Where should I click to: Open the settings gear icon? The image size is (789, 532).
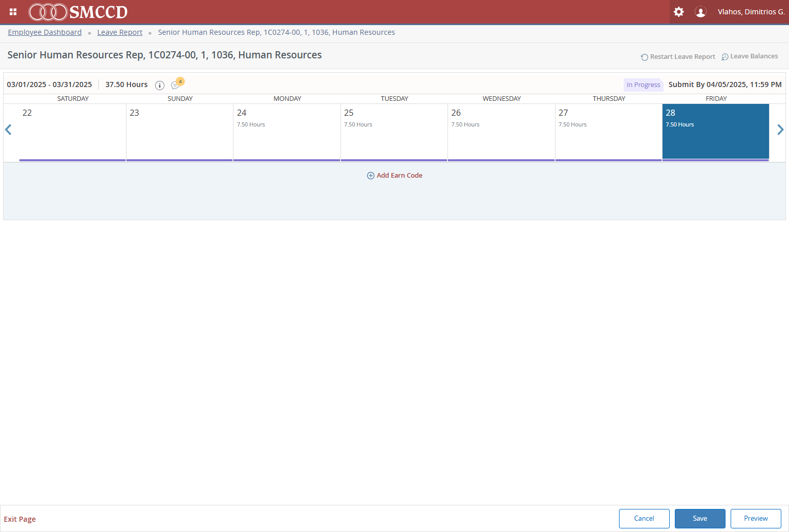(x=678, y=12)
